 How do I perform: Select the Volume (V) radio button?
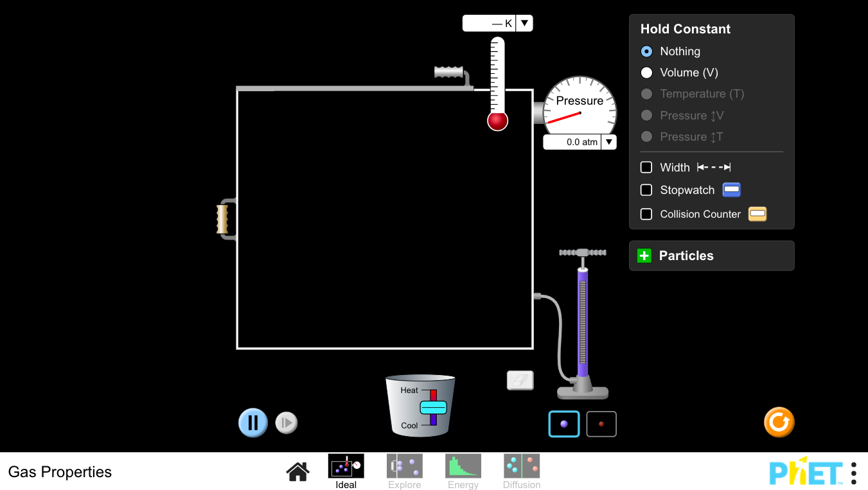pos(646,73)
